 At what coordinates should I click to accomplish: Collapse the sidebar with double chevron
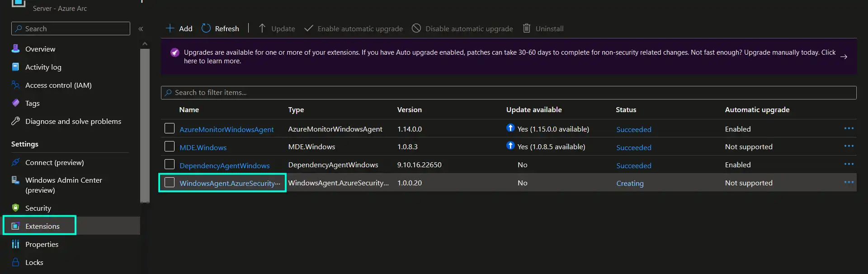pyautogui.click(x=141, y=28)
